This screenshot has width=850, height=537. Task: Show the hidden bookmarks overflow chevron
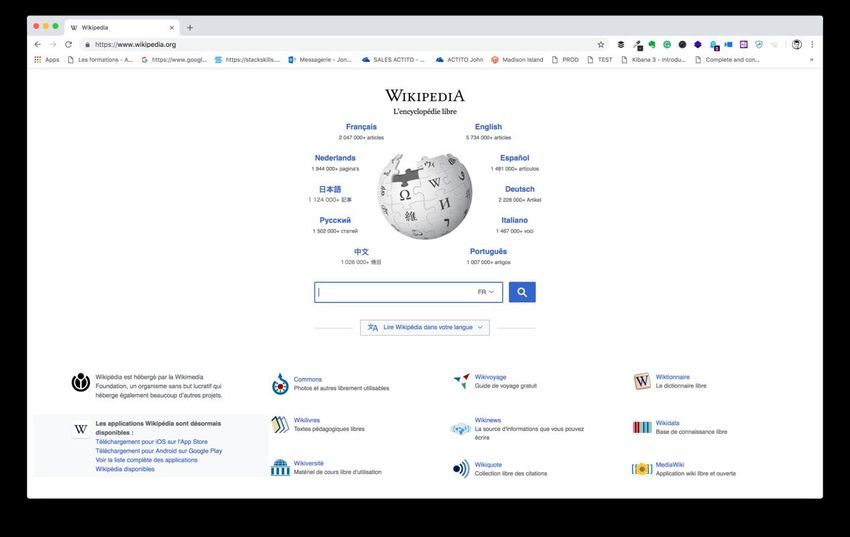point(811,60)
